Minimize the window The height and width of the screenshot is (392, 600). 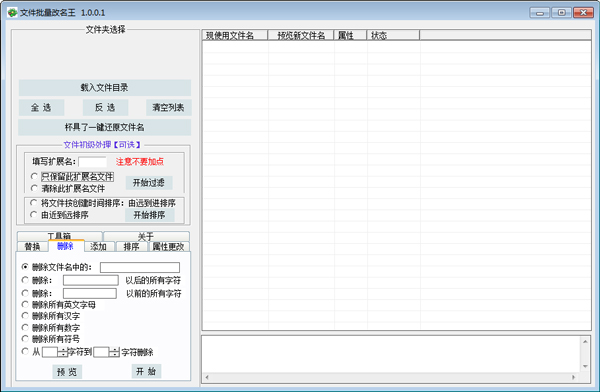pos(540,13)
